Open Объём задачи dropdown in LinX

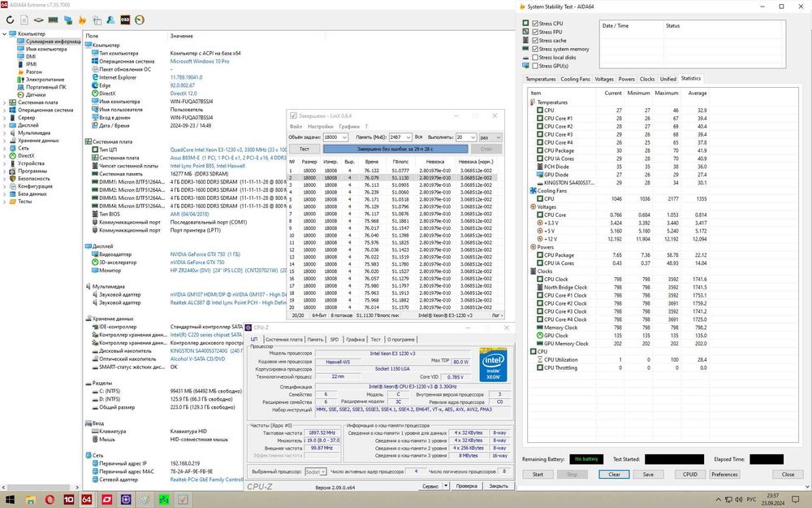(343, 137)
